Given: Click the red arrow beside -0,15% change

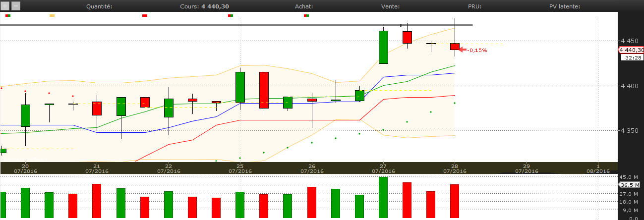Looking at the screenshot, I should click(x=463, y=50).
